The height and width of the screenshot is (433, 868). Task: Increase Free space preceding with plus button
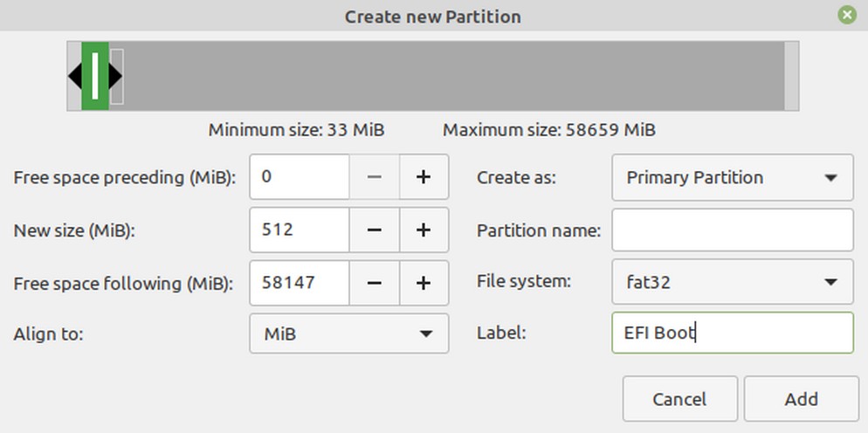coord(424,177)
